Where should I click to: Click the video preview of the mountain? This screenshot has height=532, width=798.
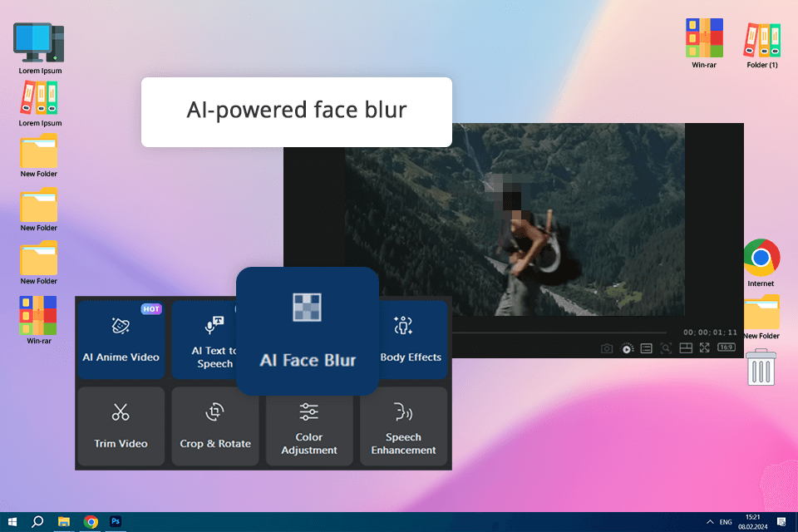[515, 219]
